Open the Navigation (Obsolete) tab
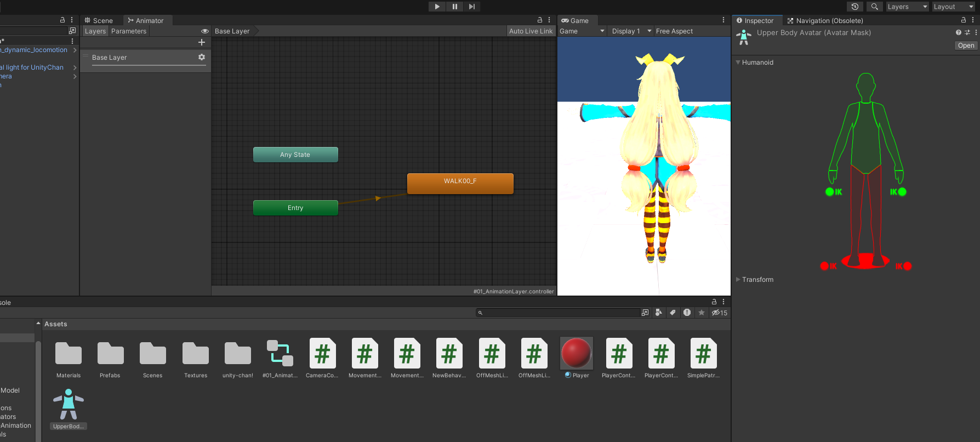 click(825, 20)
